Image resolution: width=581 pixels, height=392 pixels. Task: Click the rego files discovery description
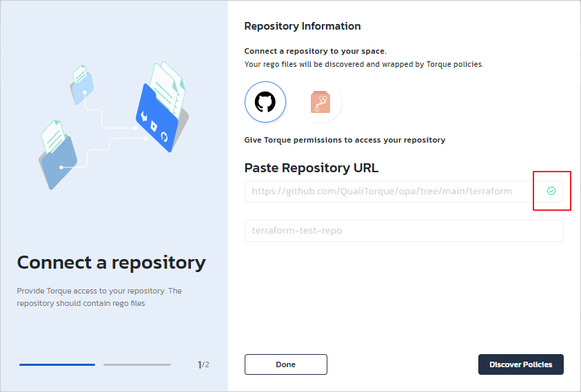click(364, 64)
